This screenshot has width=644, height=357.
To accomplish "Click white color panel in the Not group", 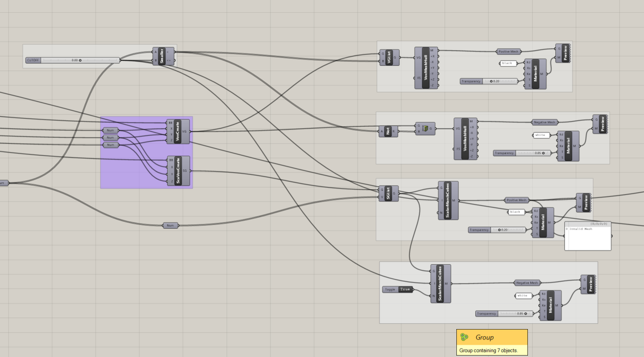I will tap(541, 135).
